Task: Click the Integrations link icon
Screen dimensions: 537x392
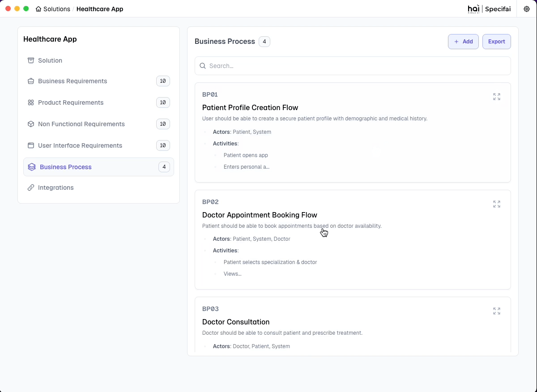Action: point(31,187)
